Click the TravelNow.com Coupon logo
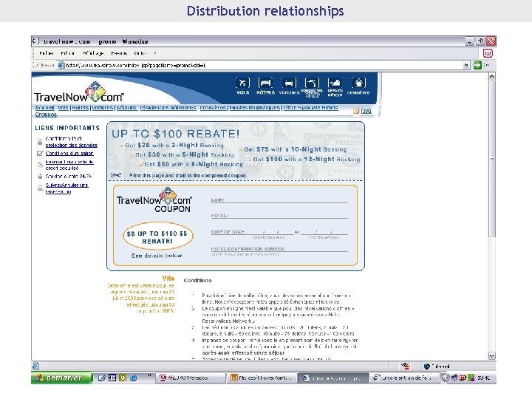The image size is (532, 399). click(154, 200)
